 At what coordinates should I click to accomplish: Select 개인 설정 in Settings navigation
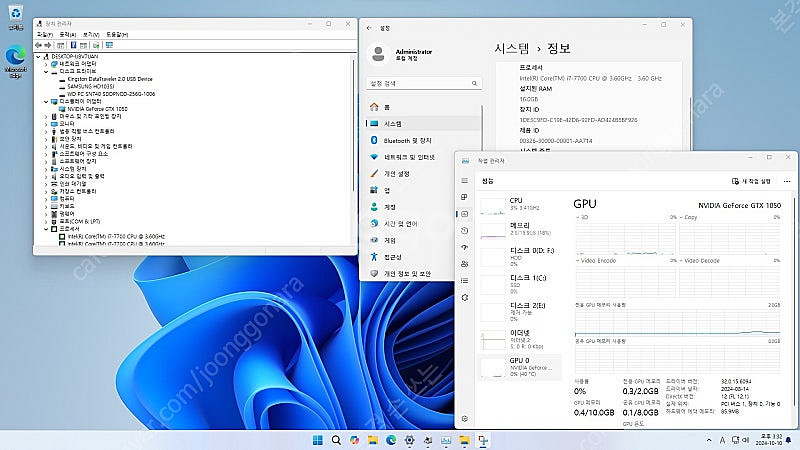[x=424, y=173]
